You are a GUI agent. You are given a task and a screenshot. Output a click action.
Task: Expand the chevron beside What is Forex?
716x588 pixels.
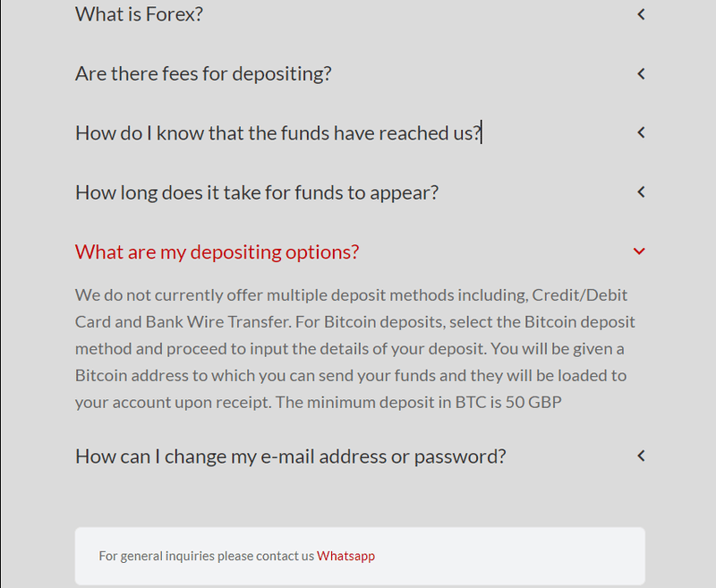[641, 14]
